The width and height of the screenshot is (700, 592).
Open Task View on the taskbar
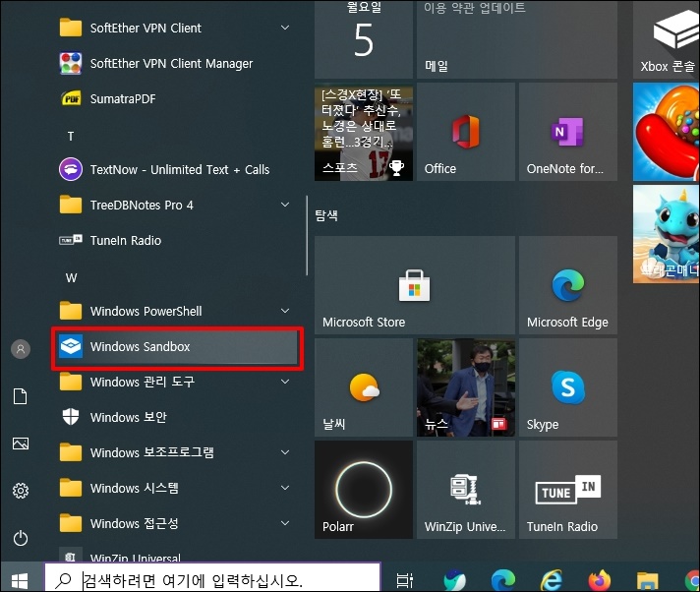pyautogui.click(x=404, y=580)
